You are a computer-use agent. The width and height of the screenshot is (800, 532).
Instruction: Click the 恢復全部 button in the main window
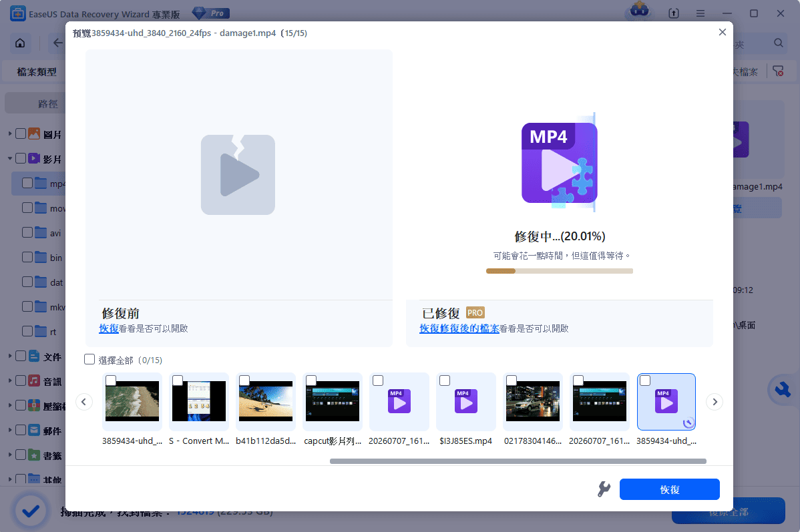coord(729,511)
